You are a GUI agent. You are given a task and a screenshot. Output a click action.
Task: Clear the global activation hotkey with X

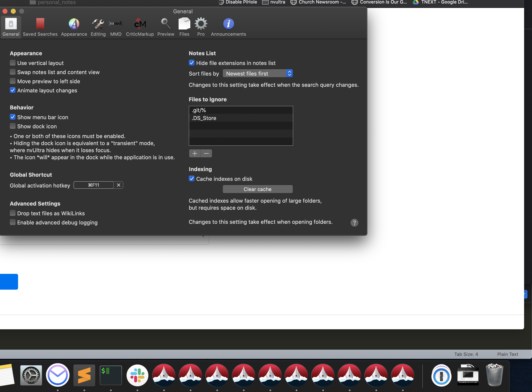118,185
